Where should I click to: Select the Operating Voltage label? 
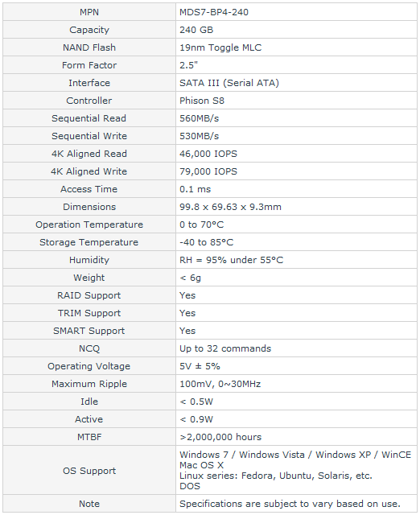tap(89, 366)
